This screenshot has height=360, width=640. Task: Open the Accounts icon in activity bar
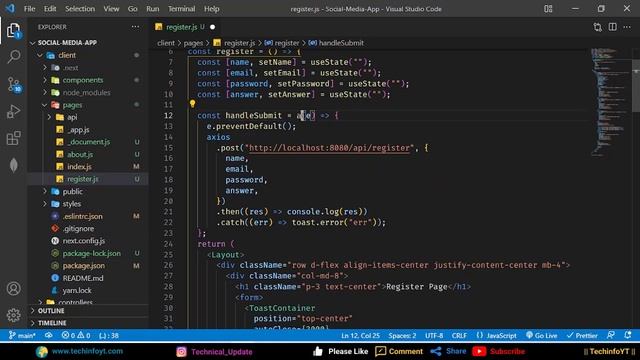[13, 289]
